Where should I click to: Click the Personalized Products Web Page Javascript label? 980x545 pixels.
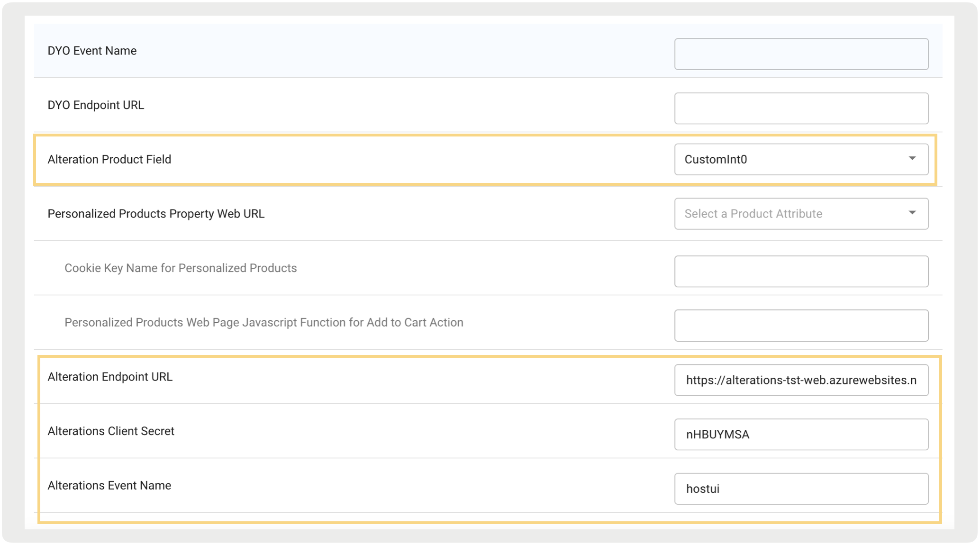point(264,323)
